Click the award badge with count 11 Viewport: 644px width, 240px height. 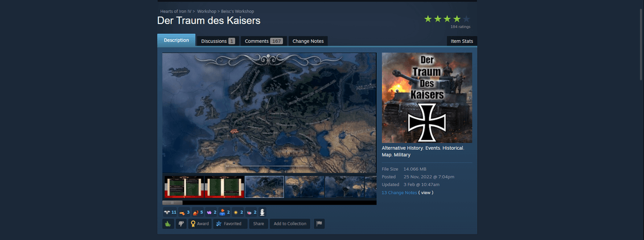tap(170, 212)
